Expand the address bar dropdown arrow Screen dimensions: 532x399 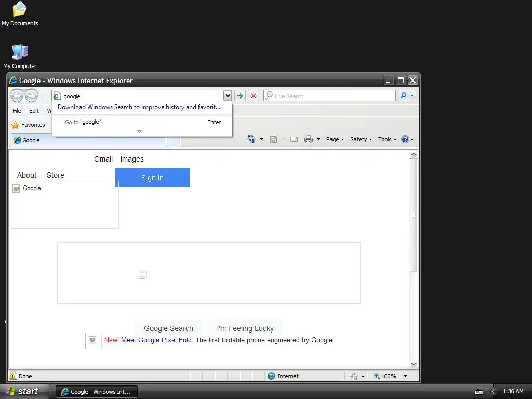[x=228, y=96]
